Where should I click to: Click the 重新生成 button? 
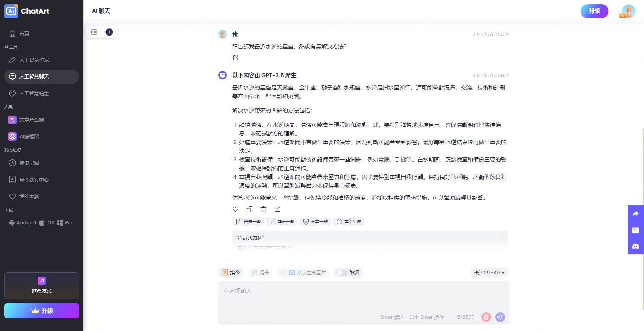point(348,222)
